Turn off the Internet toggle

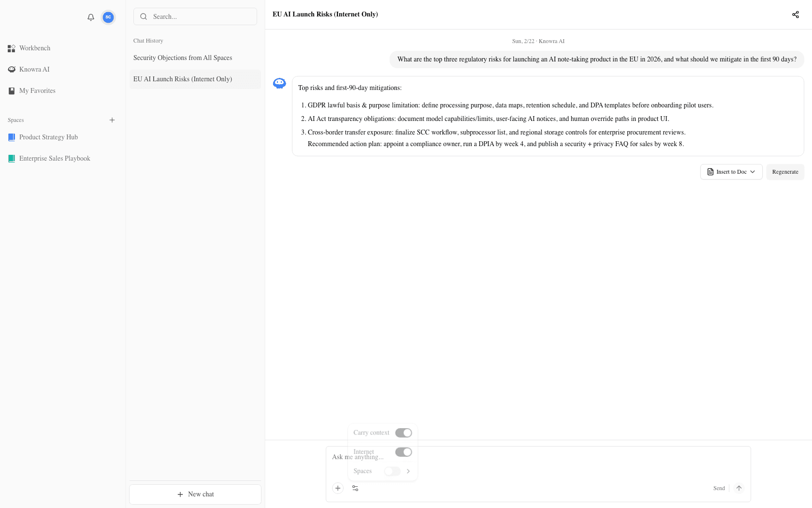(x=404, y=452)
